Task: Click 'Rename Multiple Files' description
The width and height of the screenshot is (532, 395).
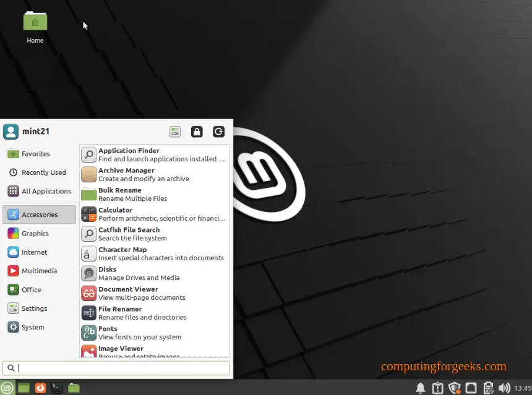Action: pos(132,198)
